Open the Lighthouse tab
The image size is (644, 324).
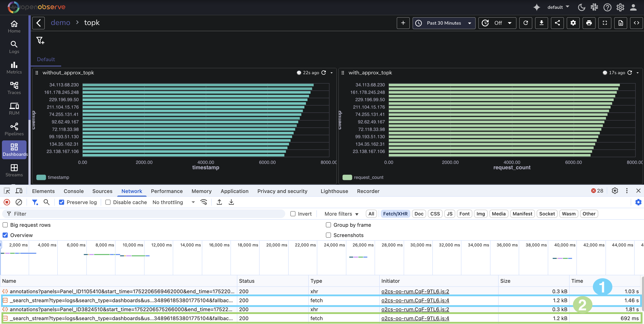334,191
